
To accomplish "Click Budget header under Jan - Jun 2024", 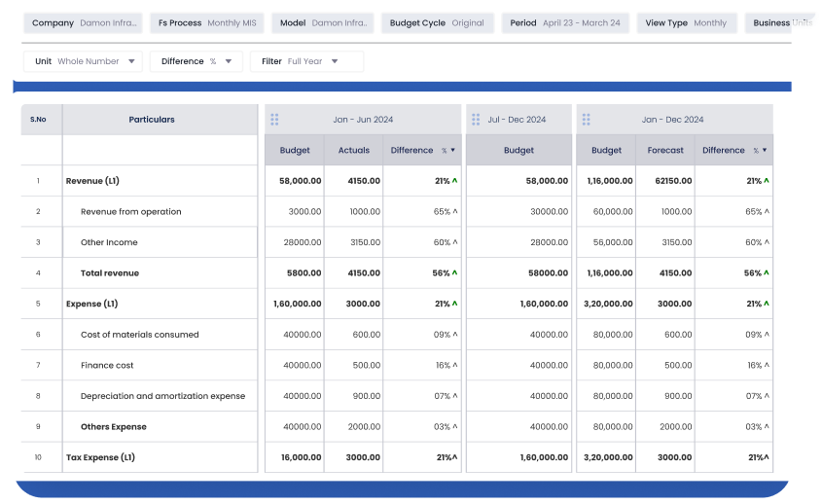I will tap(295, 150).
